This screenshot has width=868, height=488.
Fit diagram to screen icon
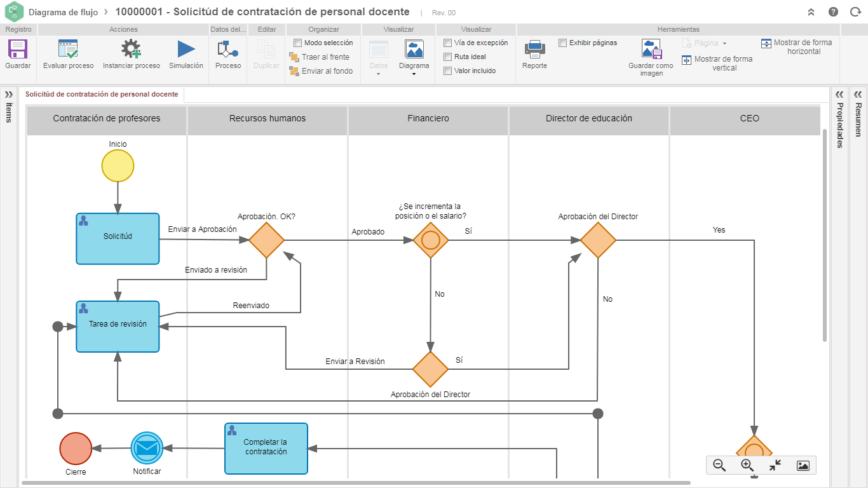[x=775, y=465]
